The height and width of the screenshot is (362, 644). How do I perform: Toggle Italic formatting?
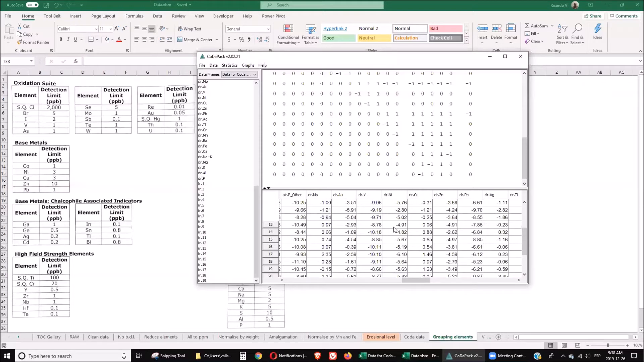click(68, 39)
